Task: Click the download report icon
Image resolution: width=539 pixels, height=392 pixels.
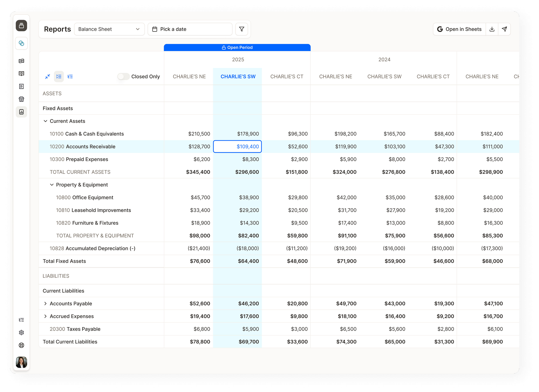Action: tap(492, 29)
